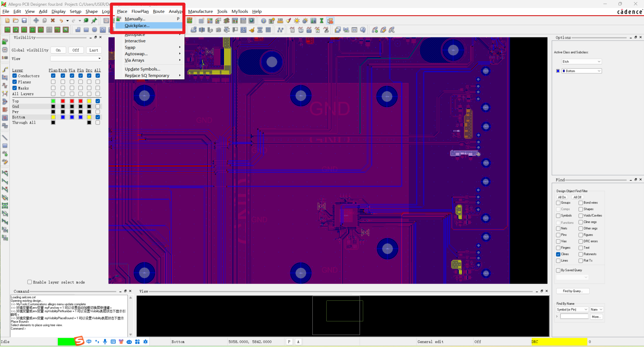Click the FLIP design icon
The width and height of the screenshot is (644, 347).
(x=190, y=21)
